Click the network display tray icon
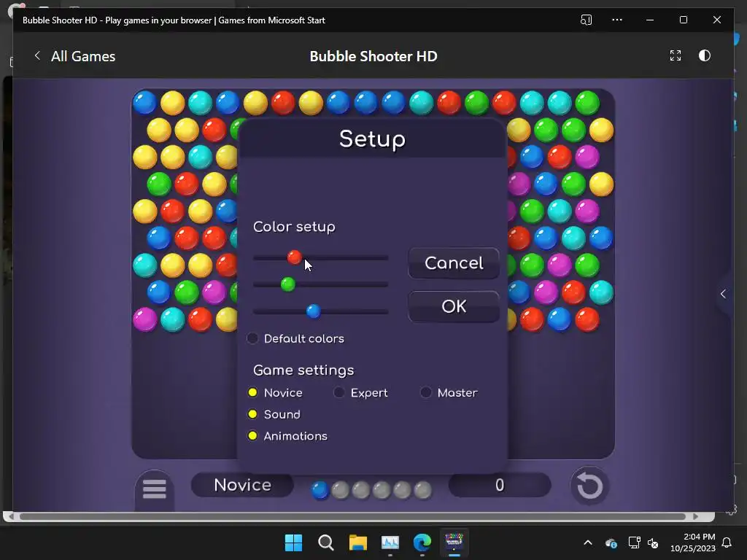 click(634, 542)
